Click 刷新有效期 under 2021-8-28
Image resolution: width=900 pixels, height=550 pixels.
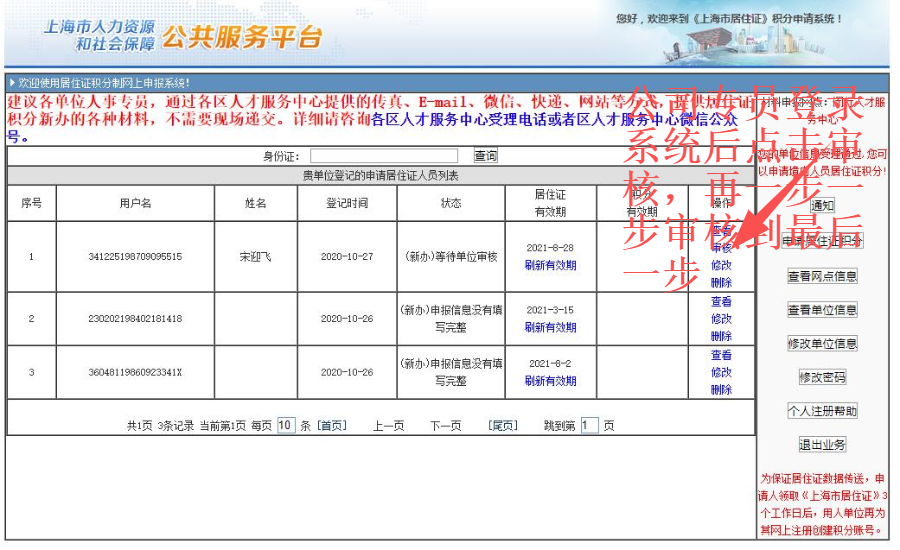click(x=550, y=265)
